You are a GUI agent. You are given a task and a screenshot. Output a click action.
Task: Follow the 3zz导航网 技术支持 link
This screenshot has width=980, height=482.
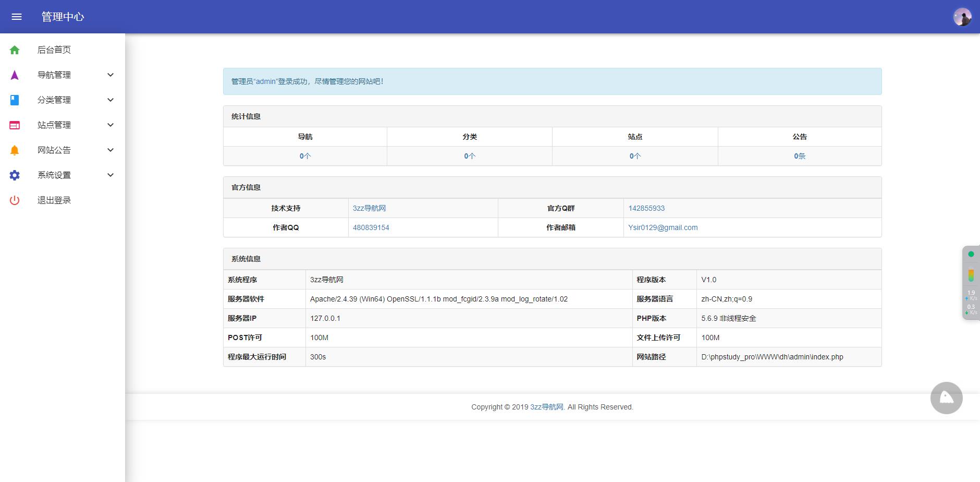369,208
